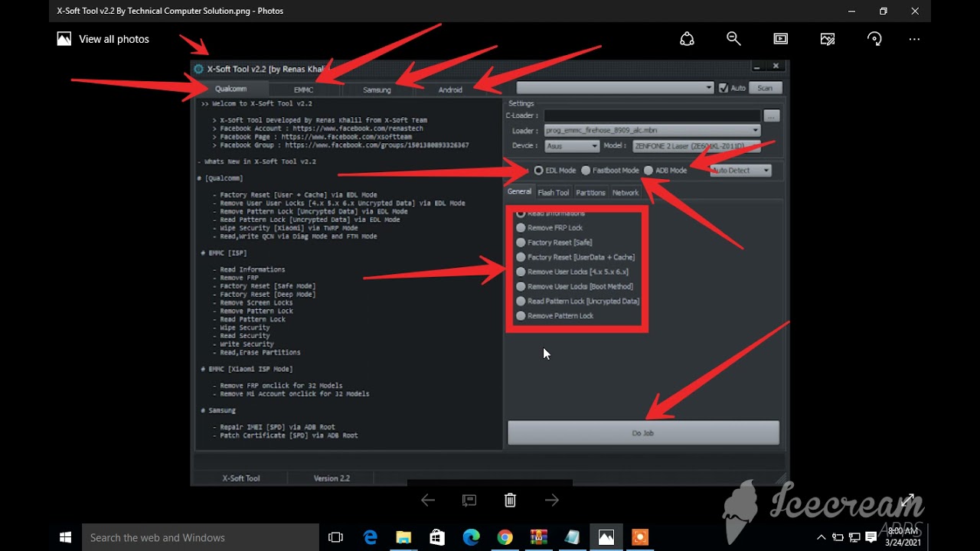Open the Share icon in Photos toolbar
Image resolution: width=980 pixels, height=551 pixels.
[x=687, y=39]
